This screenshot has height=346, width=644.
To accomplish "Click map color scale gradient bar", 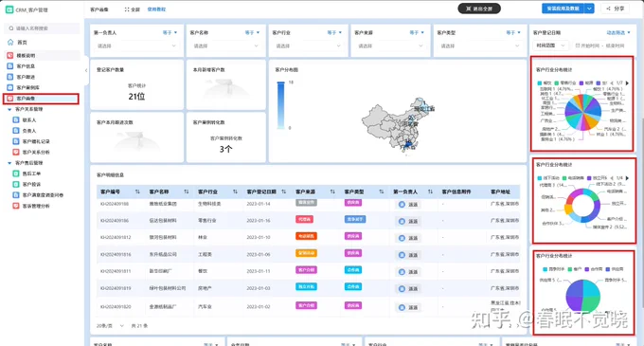I will click(x=280, y=105).
